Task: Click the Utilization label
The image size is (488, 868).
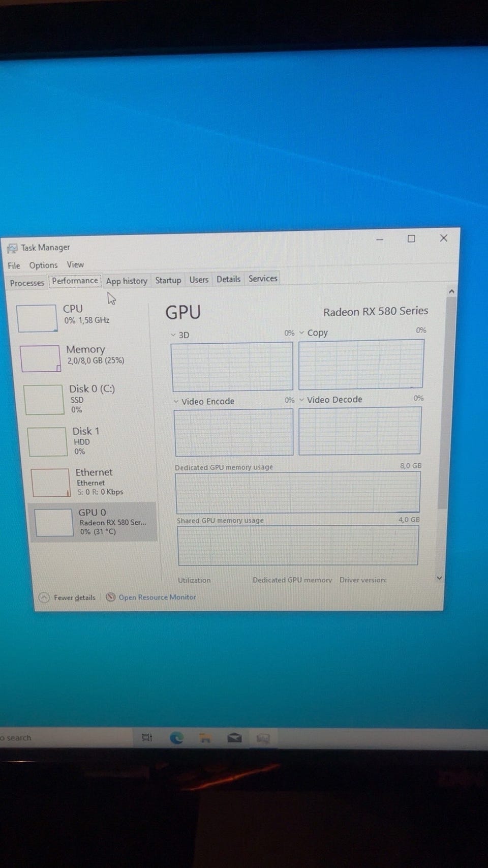Action: point(194,580)
